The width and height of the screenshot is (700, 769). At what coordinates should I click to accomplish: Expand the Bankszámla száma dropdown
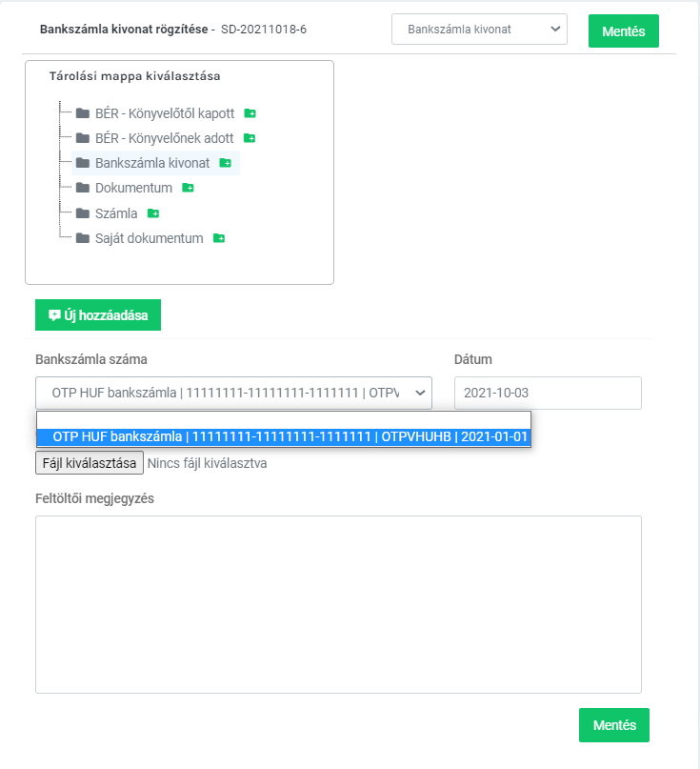tap(234, 393)
